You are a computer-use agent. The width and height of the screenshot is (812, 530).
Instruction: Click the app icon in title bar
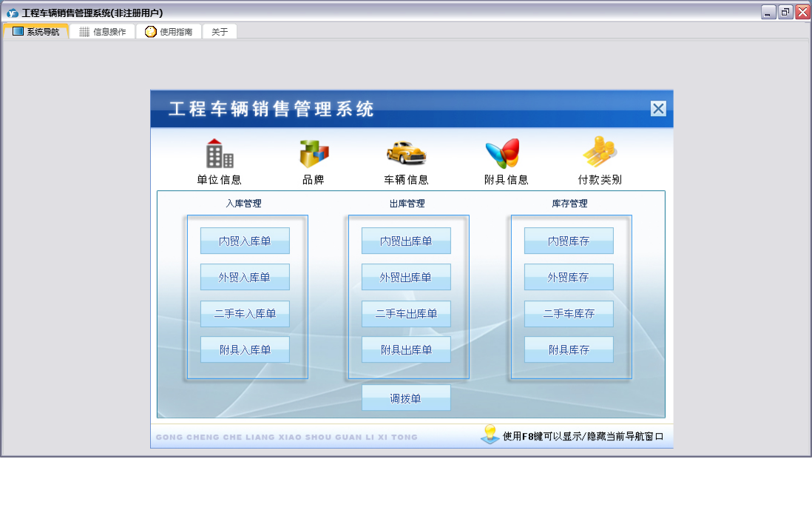(x=13, y=13)
